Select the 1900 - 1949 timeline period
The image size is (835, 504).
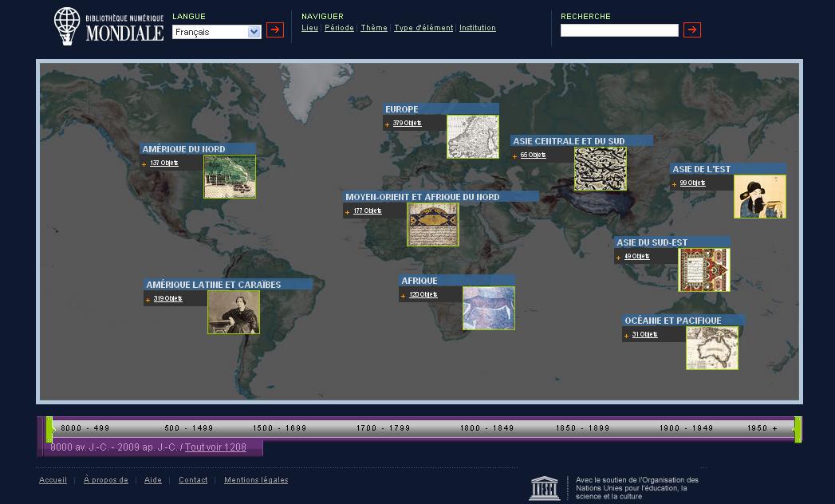tap(686, 427)
